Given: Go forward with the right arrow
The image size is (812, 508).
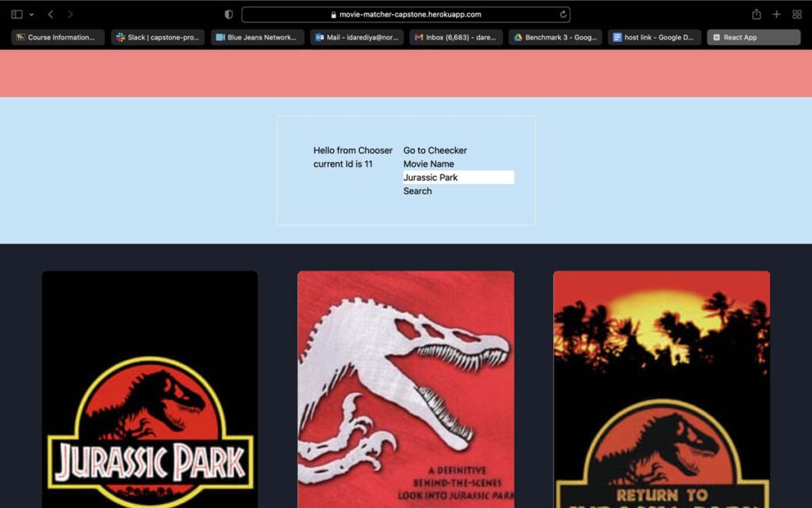Looking at the screenshot, I should tap(71, 14).
